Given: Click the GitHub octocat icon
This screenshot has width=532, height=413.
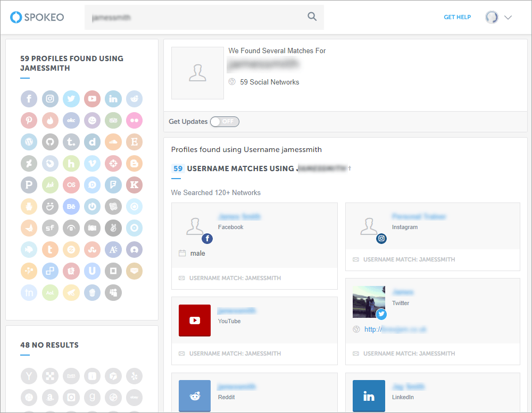Looking at the screenshot, I should (50, 142).
